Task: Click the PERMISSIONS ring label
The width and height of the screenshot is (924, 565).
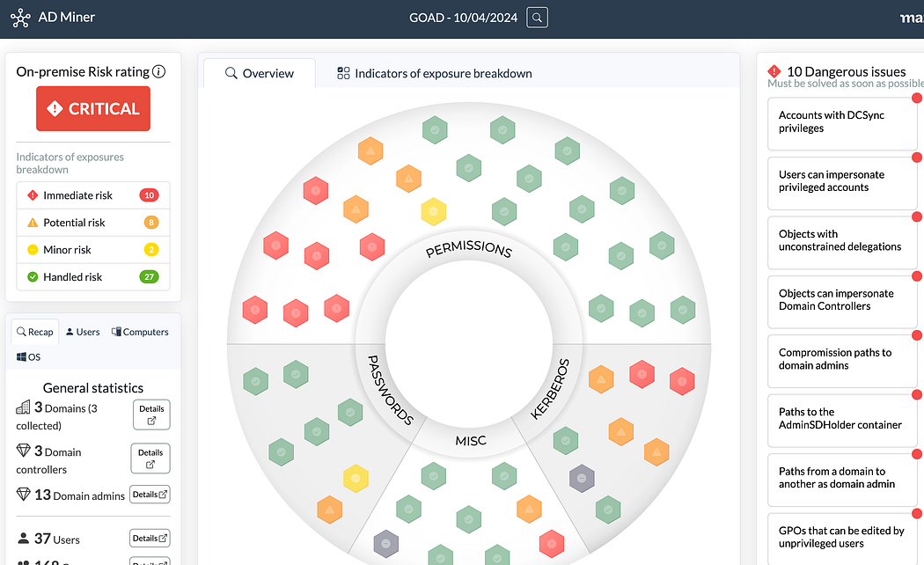Action: click(x=469, y=249)
